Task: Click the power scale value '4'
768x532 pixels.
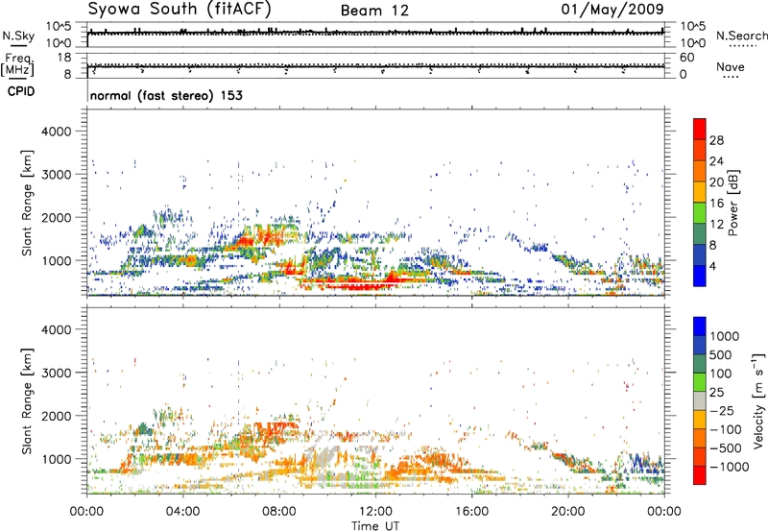Action: (712, 266)
